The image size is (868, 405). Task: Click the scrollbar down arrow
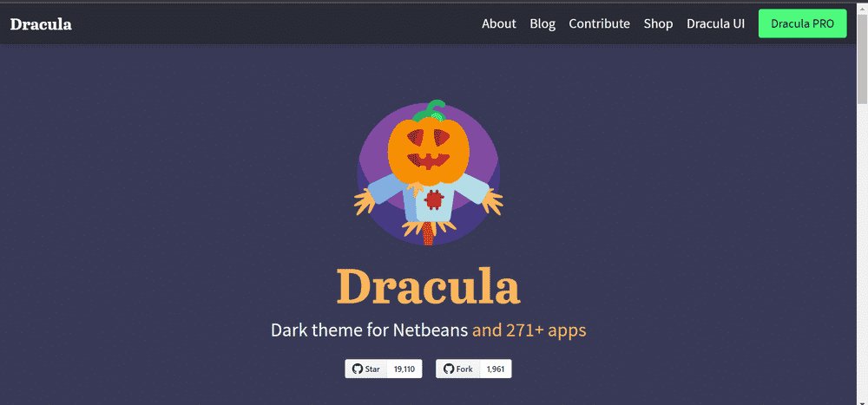(863, 402)
